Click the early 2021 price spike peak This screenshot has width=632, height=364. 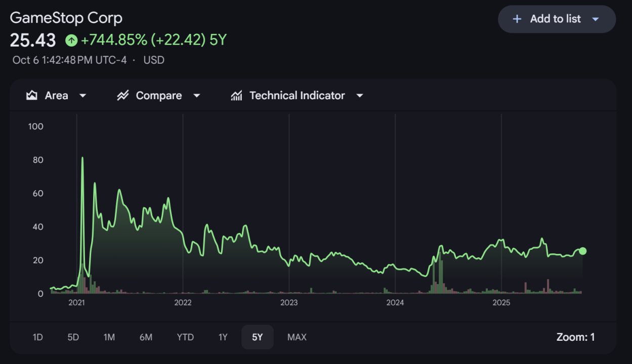pyautogui.click(x=82, y=158)
